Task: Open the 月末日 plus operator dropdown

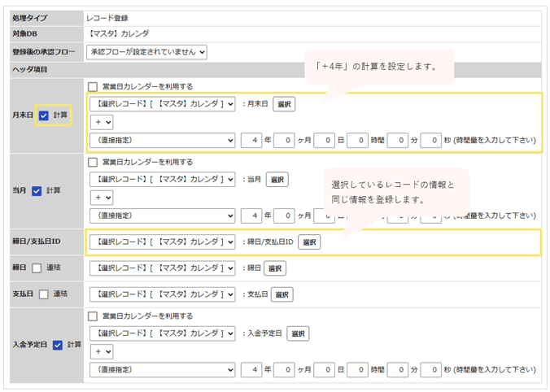Action: click(x=102, y=122)
